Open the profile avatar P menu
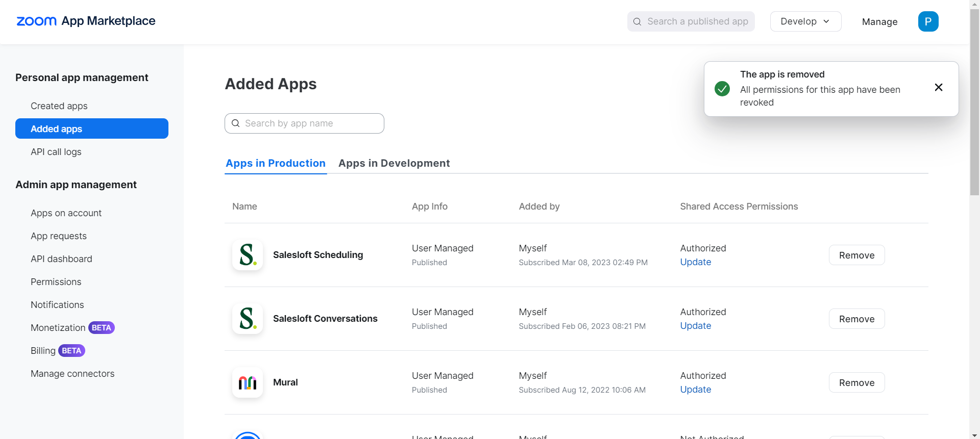980x439 pixels. click(x=928, y=21)
